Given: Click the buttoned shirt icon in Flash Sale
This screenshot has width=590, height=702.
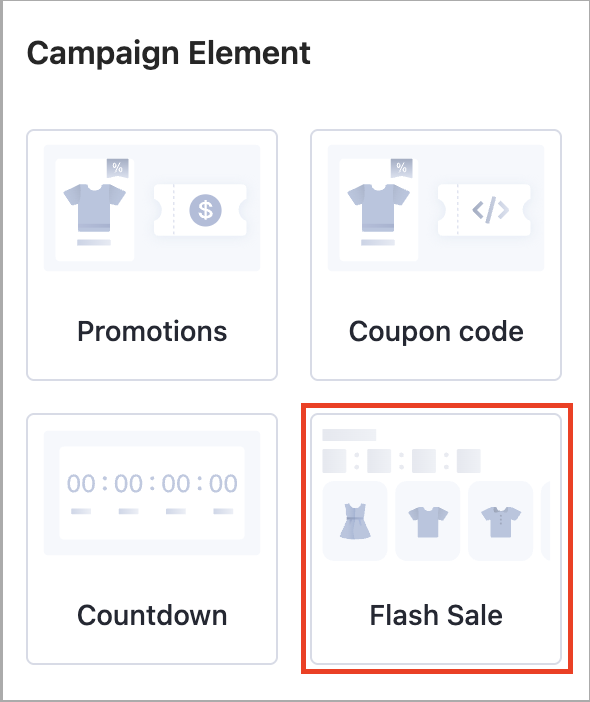Looking at the screenshot, I should click(x=501, y=522).
